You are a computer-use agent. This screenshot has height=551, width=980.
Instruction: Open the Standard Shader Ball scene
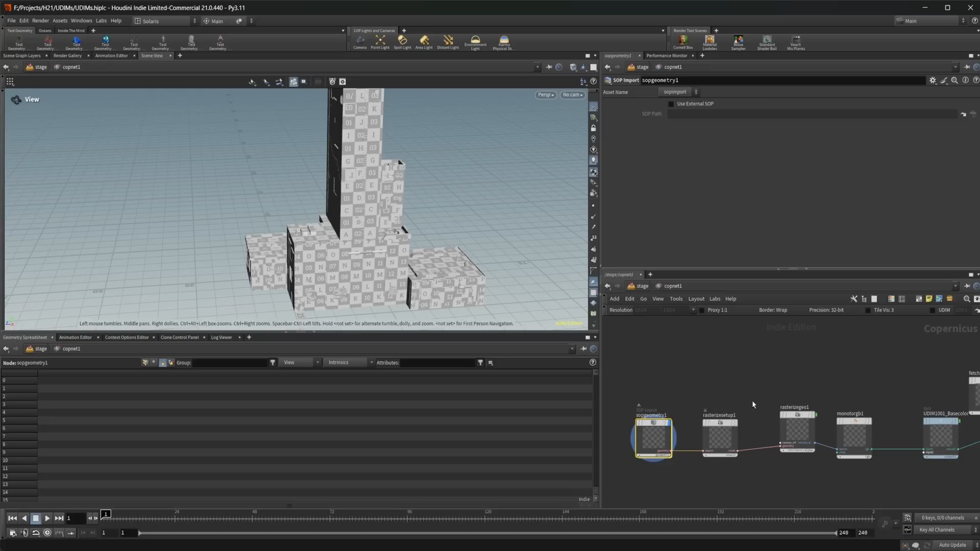click(767, 43)
